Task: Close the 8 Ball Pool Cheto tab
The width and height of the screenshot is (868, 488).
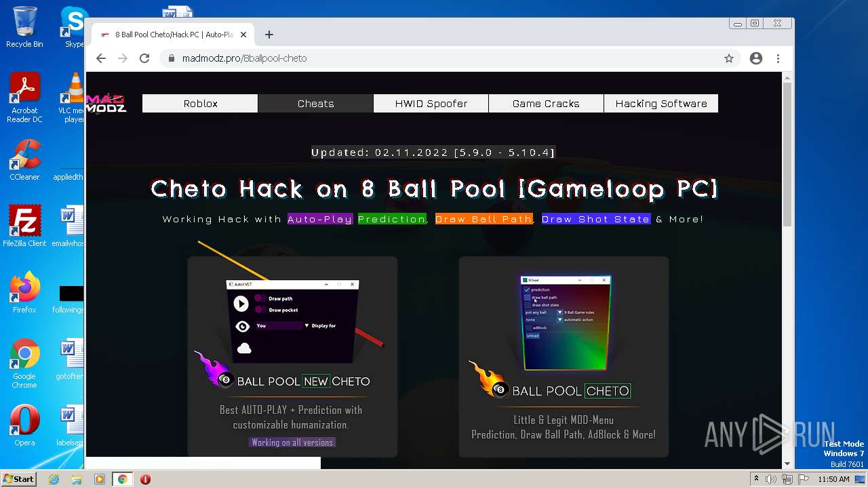Action: click(x=243, y=35)
